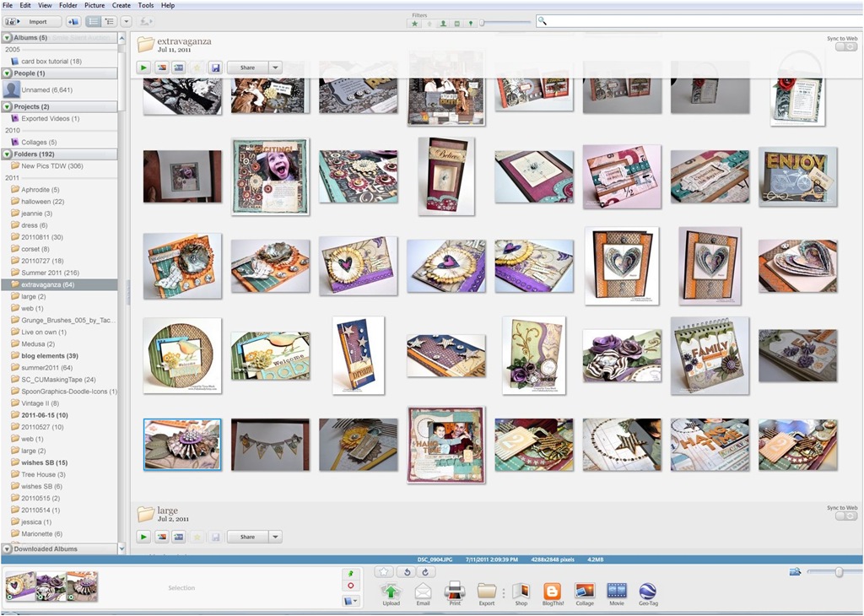Select the FAMILY spiral calendar thumbnail
Viewport: 864px width, 616px height.
710,355
